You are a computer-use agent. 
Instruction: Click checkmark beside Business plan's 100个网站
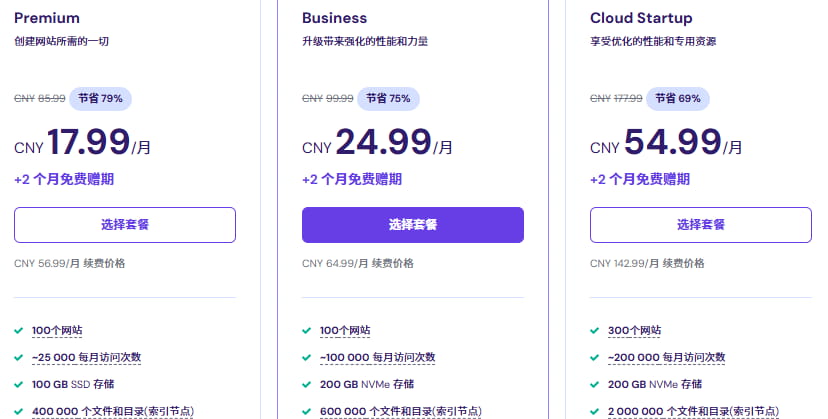pyautogui.click(x=307, y=330)
